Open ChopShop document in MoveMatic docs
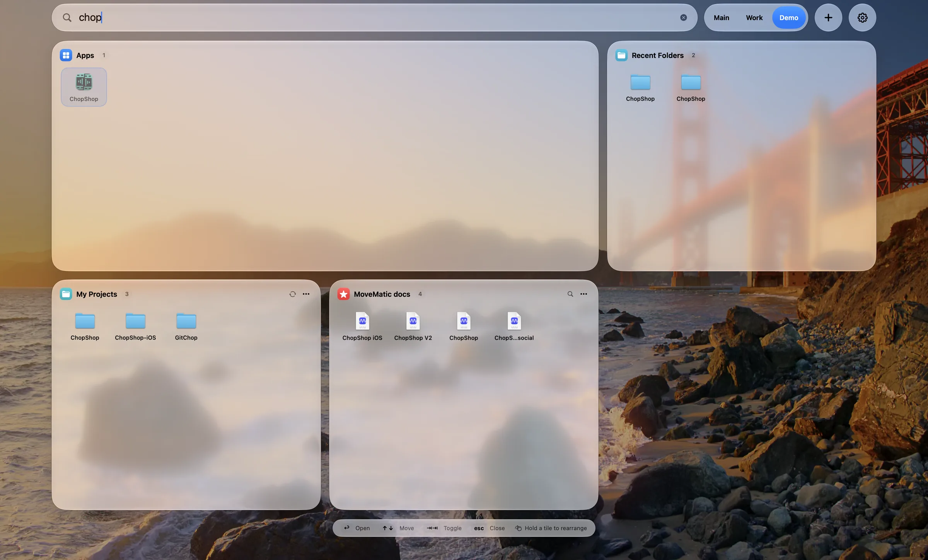This screenshot has width=928, height=560. [x=464, y=327]
